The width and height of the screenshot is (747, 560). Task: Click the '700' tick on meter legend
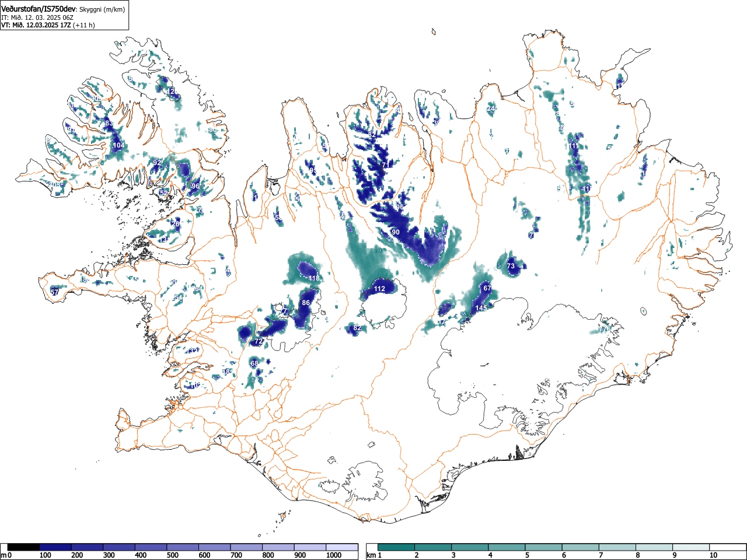(236, 555)
